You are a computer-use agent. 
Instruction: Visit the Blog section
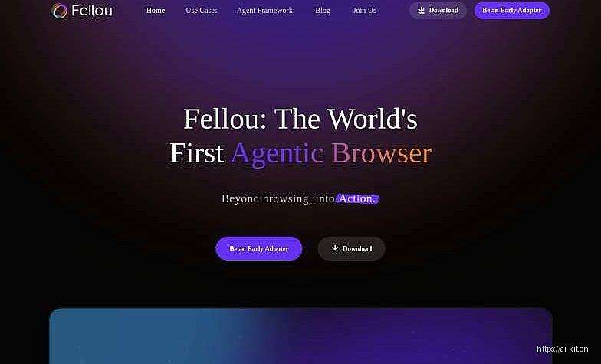(x=323, y=11)
